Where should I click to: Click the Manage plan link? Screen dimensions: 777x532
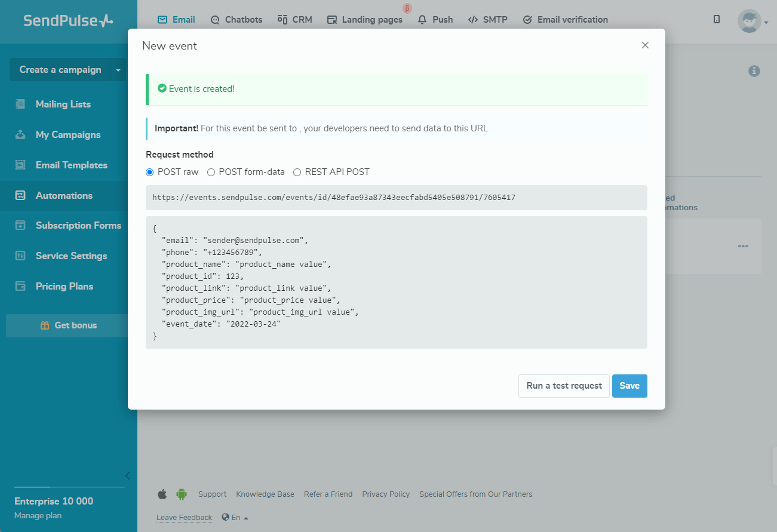(38, 516)
